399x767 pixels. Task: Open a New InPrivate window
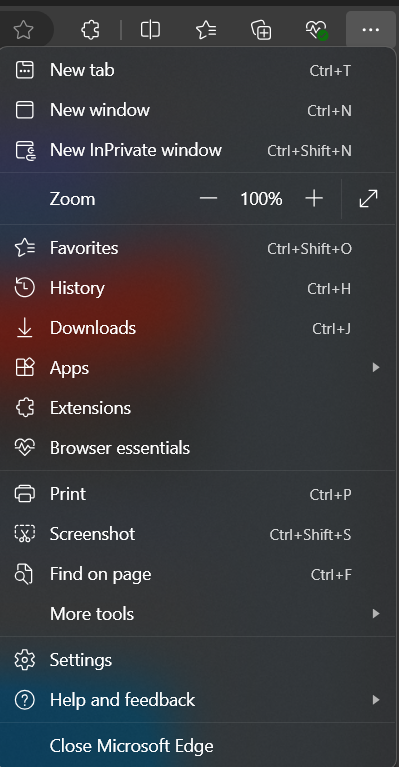[x=198, y=150]
